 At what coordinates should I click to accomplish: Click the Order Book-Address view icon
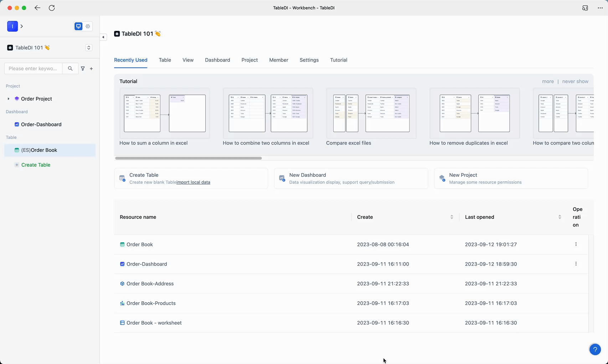click(122, 284)
